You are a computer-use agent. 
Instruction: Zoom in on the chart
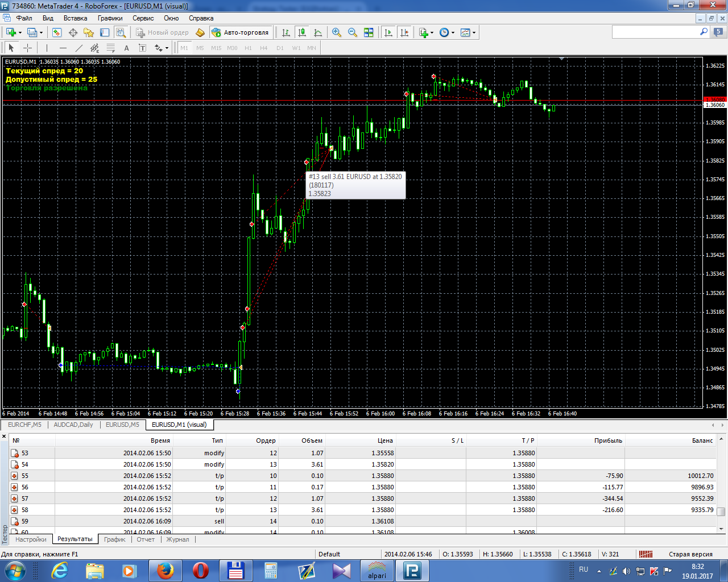pos(337,32)
